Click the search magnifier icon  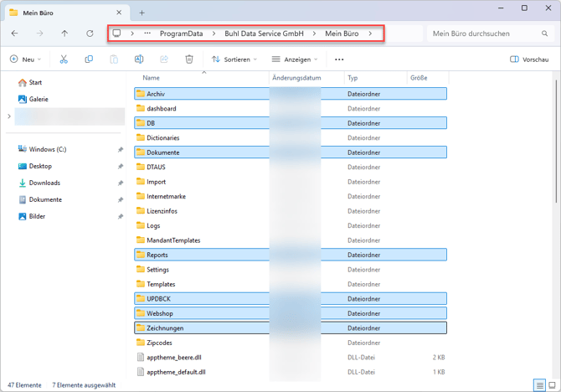pos(544,34)
